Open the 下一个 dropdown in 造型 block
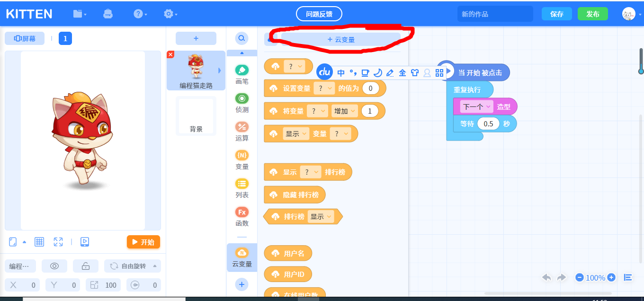The width and height of the screenshot is (644, 301). [x=477, y=106]
